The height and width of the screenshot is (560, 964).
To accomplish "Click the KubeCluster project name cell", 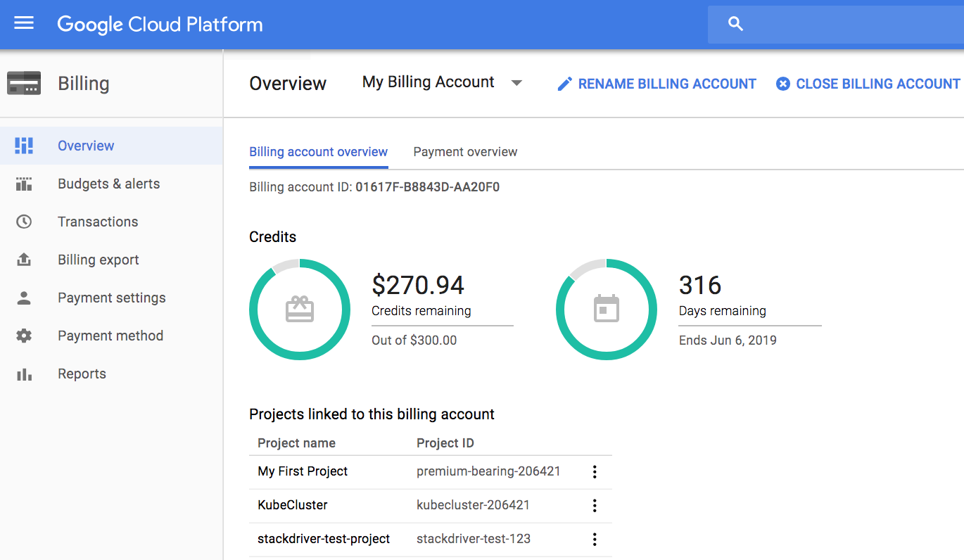I will pos(293,505).
